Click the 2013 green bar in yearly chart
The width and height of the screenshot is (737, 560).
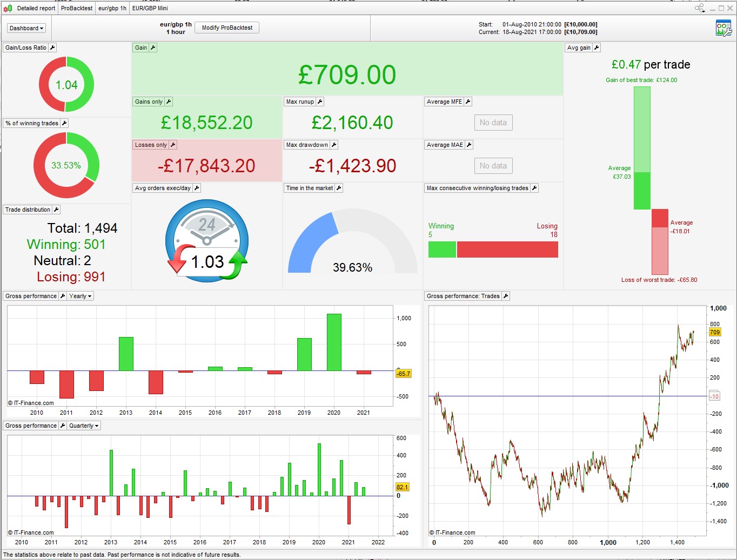(126, 354)
